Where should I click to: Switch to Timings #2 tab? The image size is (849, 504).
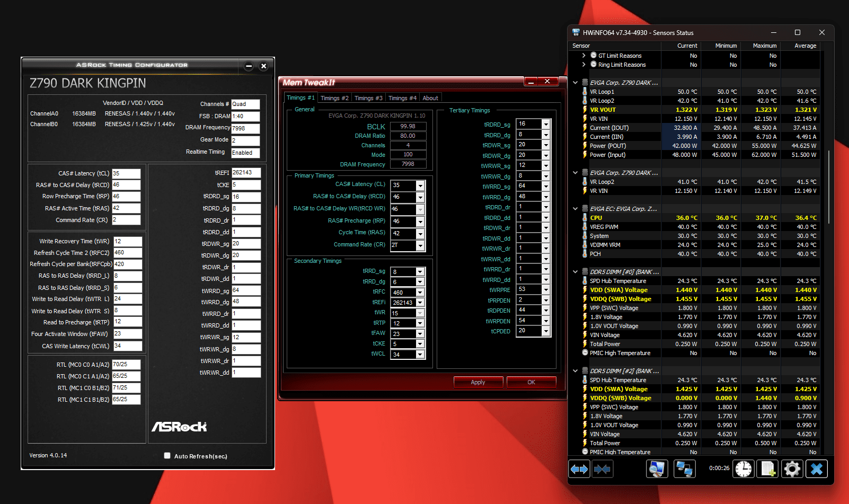[x=334, y=98]
